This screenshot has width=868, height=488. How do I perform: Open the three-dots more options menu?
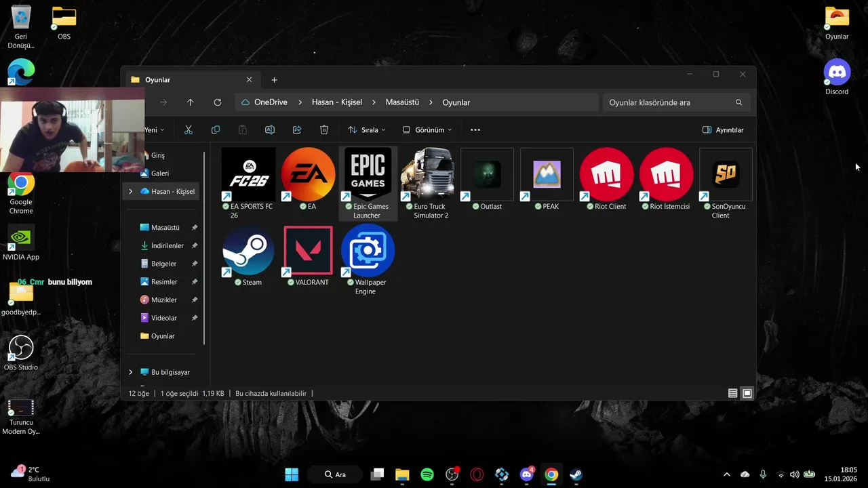(x=475, y=129)
